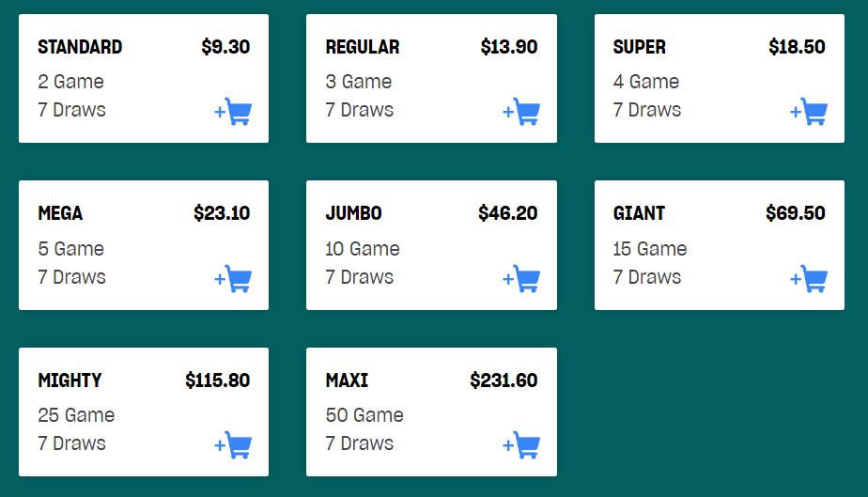Select the 15 Game text line
The height and width of the screenshot is (497, 868).
[x=650, y=249]
